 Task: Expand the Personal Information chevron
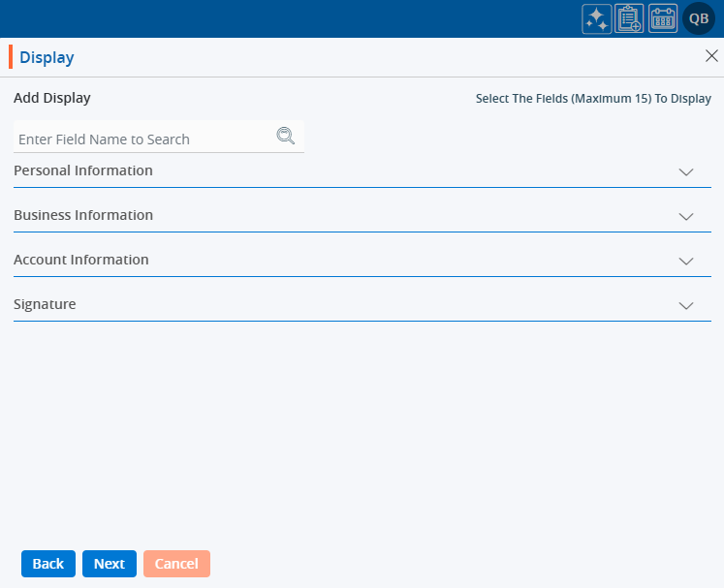(x=686, y=171)
